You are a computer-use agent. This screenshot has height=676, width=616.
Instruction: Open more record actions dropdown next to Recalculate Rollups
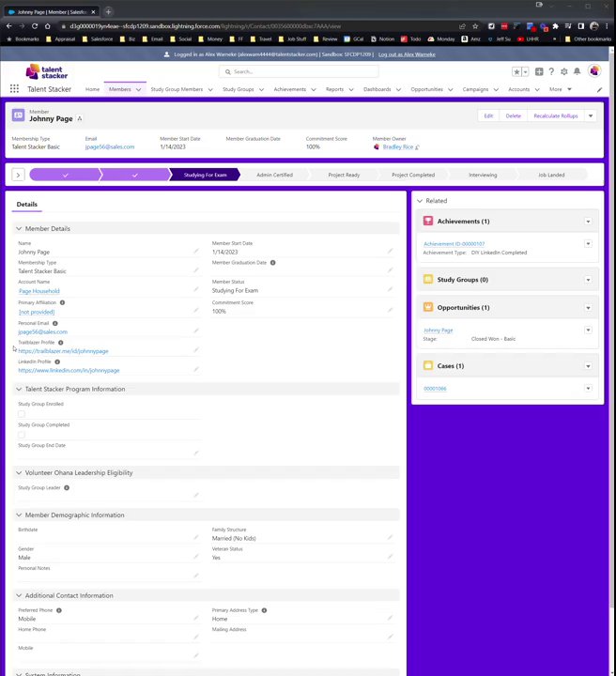pos(591,116)
